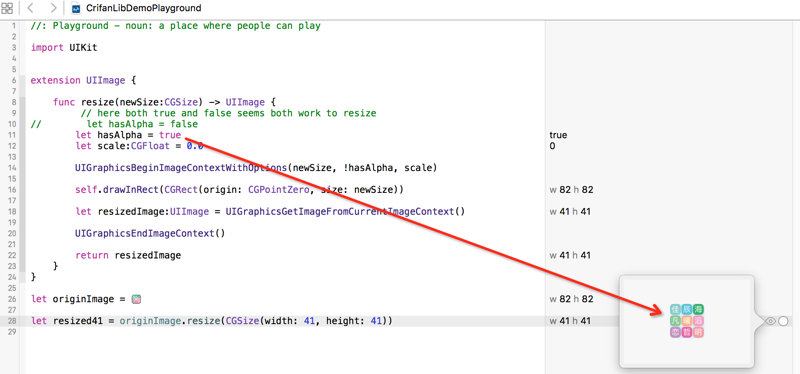
Task: Click 'w 41 h 41' result beside the resizedImage:UIImage line
Action: pyautogui.click(x=570, y=211)
